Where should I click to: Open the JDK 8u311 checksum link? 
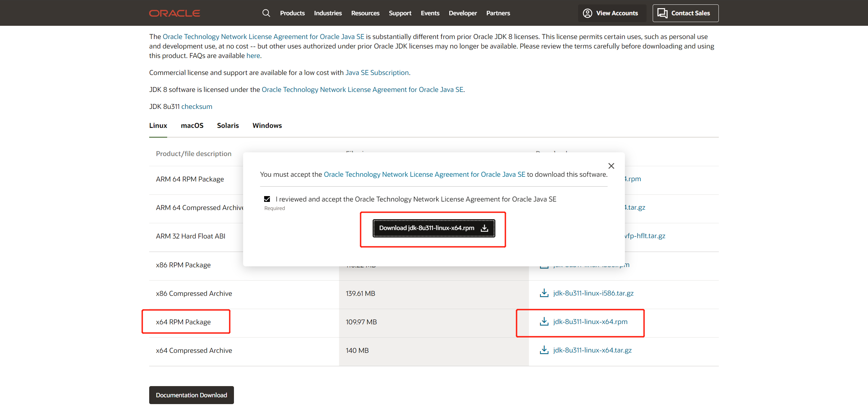[197, 107]
